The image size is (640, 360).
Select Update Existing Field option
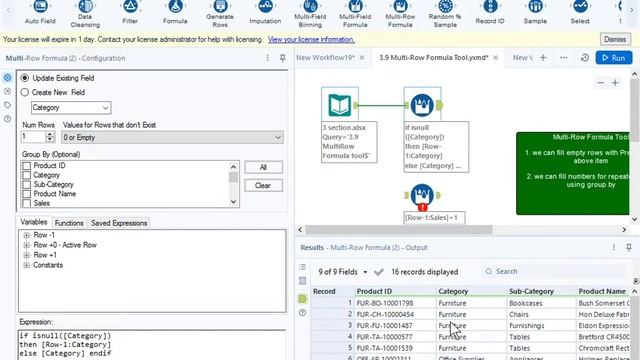pos(25,78)
